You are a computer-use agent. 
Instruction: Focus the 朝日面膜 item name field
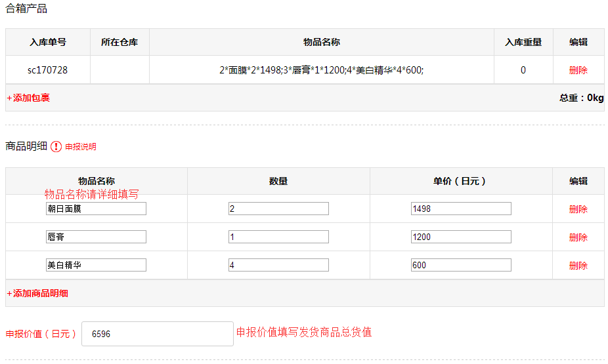click(x=96, y=209)
